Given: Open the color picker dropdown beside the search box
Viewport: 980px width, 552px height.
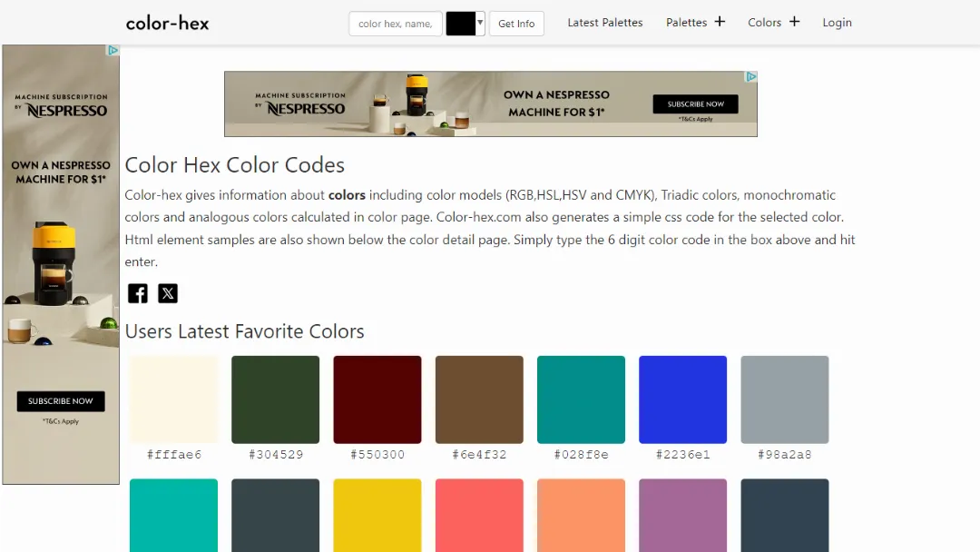Looking at the screenshot, I should (x=478, y=23).
